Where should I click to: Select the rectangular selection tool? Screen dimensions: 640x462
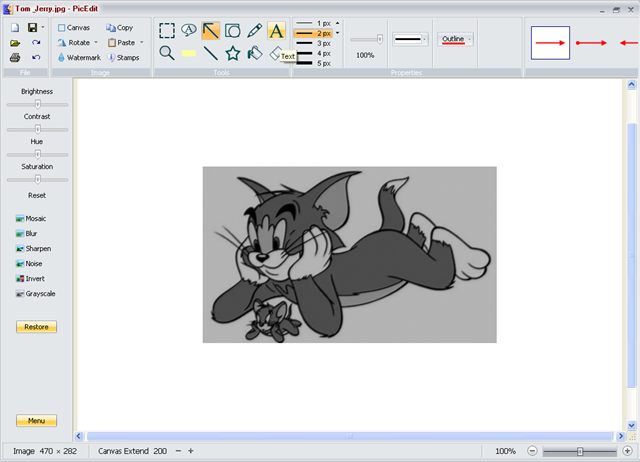167,31
